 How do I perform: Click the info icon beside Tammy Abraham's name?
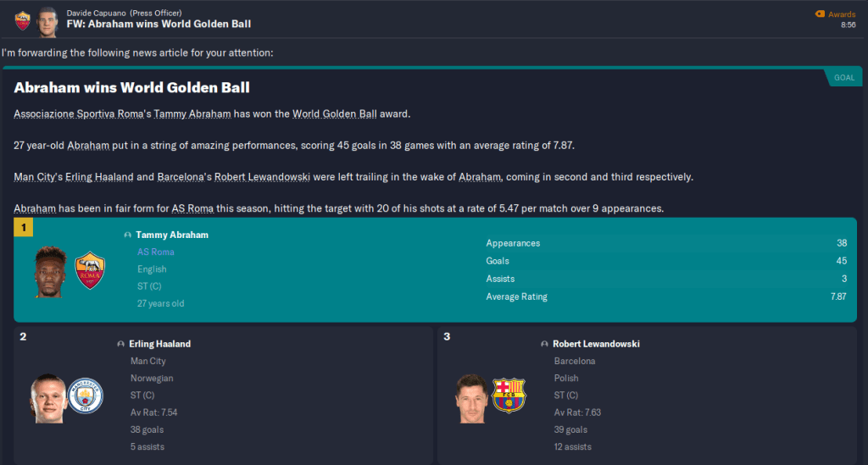(x=127, y=235)
